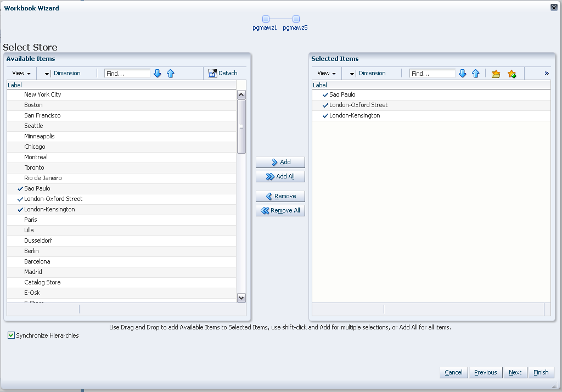
Task: Open View menu in Selected Items
Action: [326, 73]
